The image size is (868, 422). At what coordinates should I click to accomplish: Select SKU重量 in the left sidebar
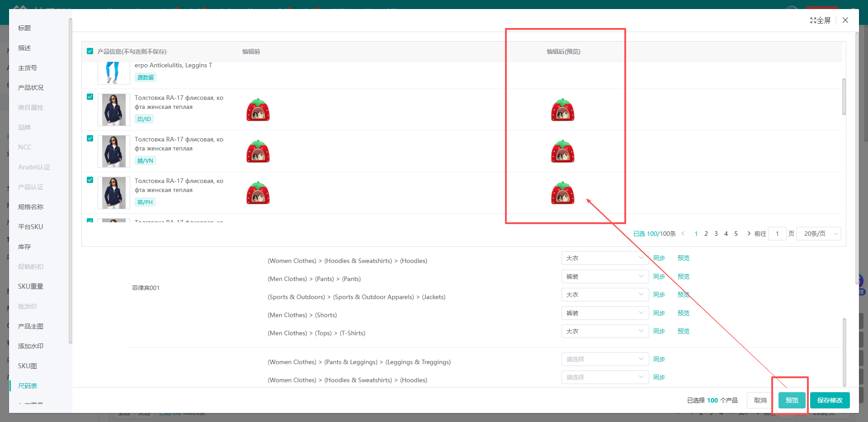31,286
